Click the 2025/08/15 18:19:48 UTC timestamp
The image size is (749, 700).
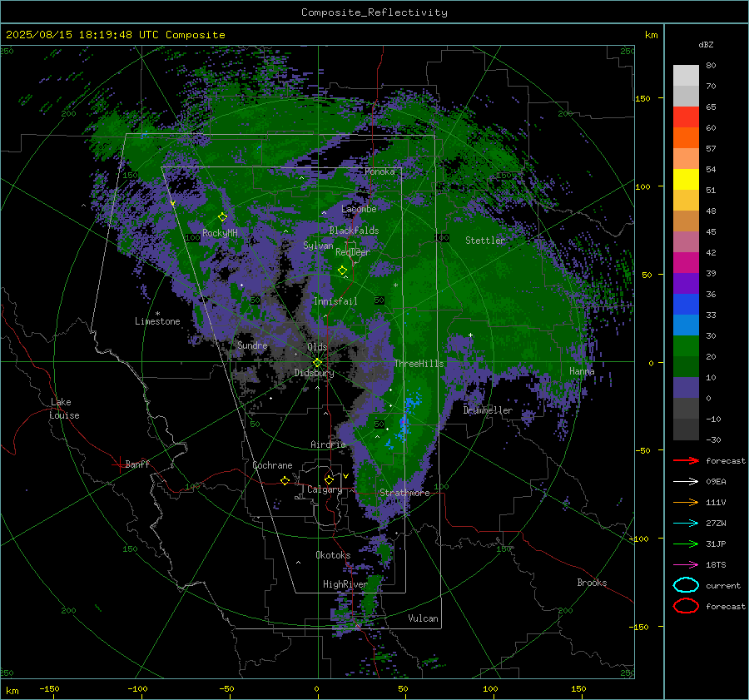coord(116,35)
